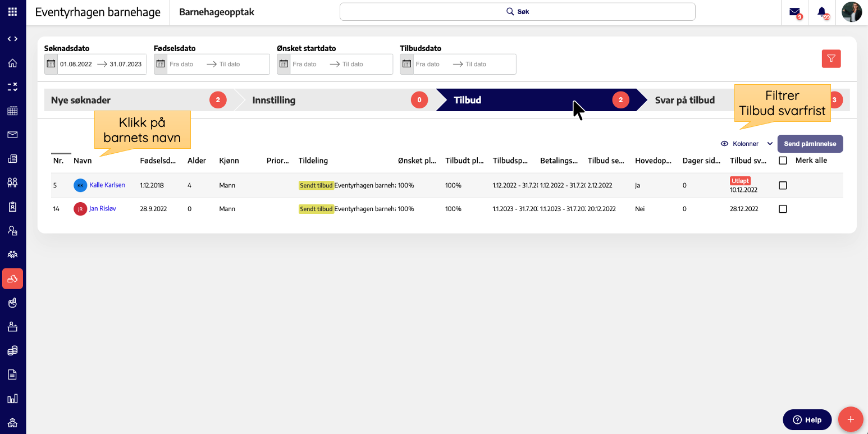This screenshot has width=868, height=434.
Task: Check the Merk alle checkbox
Action: point(783,161)
